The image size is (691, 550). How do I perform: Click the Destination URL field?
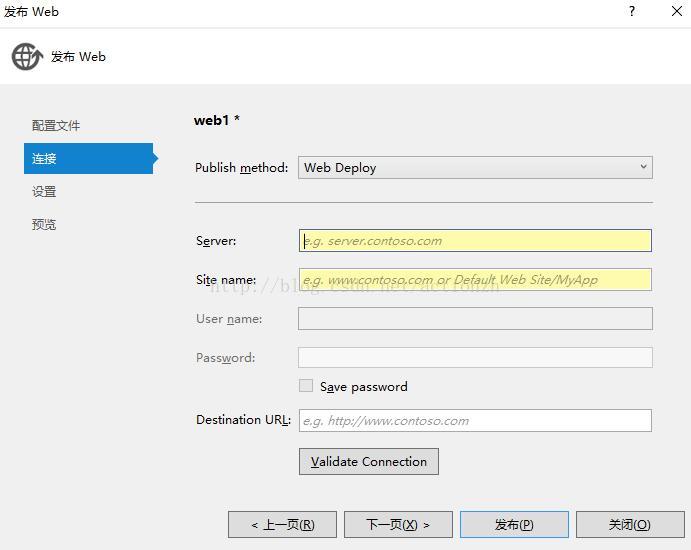[x=475, y=421]
